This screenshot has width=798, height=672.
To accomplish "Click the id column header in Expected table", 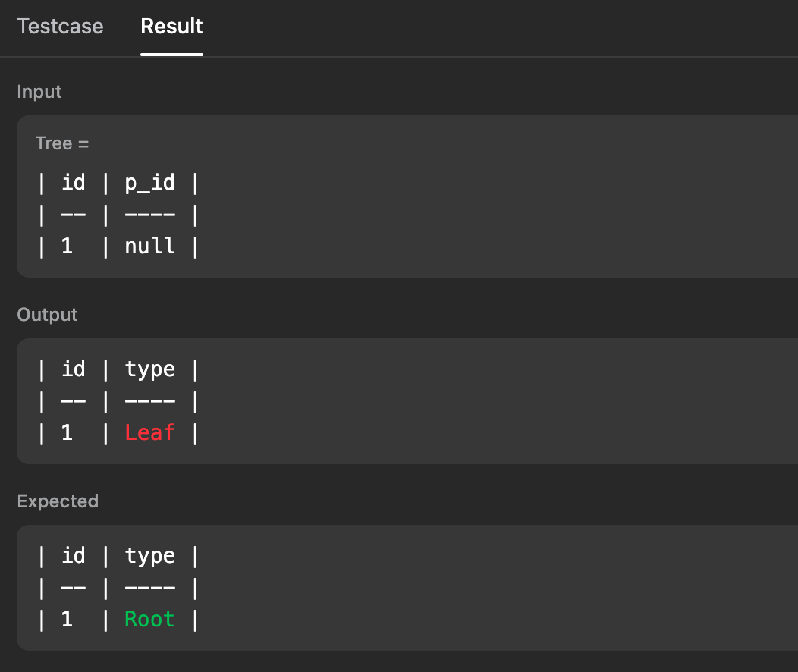I will 73,556.
